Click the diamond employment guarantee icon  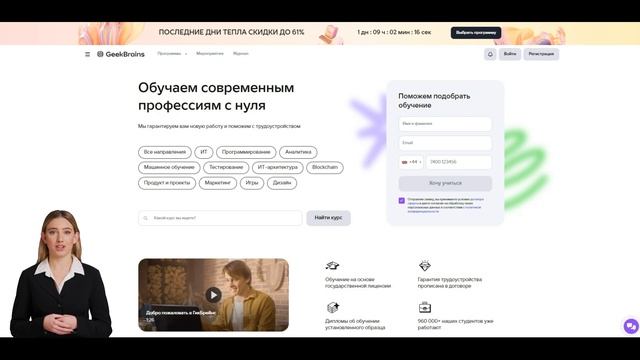coord(424,265)
